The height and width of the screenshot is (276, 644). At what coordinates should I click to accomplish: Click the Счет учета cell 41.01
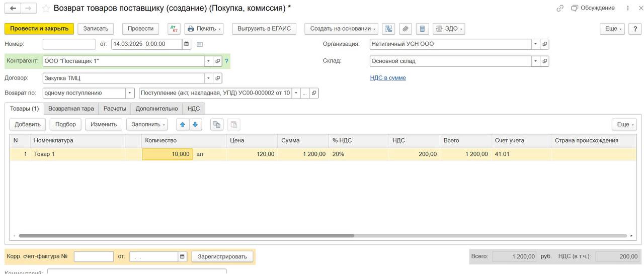[521, 154]
